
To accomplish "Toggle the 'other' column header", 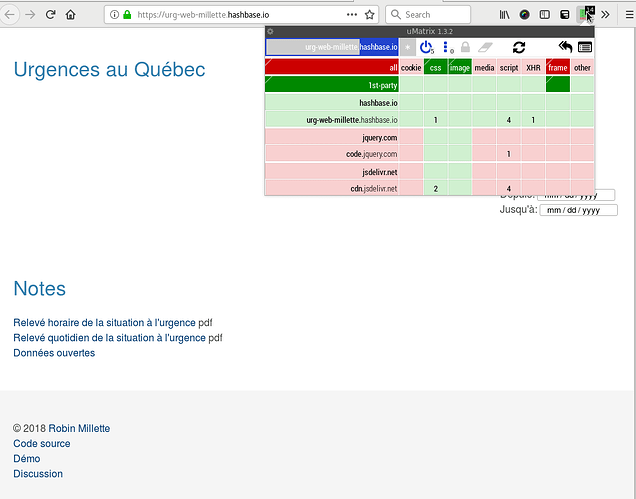I will 582,67.
